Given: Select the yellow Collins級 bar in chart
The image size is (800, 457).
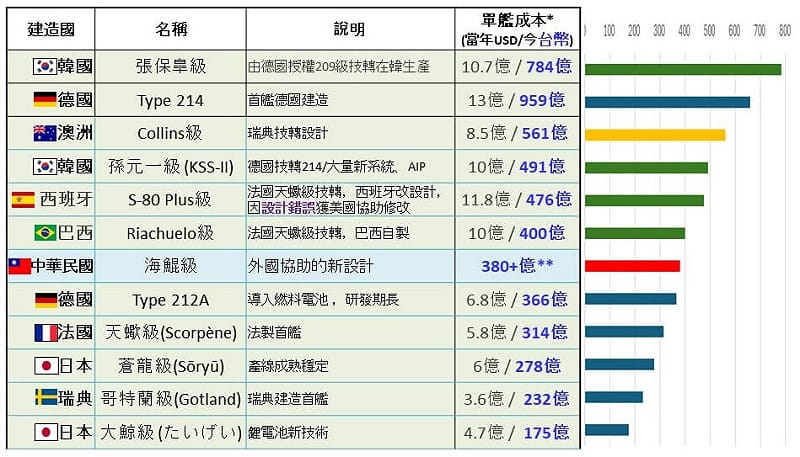Looking at the screenshot, I should 654,134.
